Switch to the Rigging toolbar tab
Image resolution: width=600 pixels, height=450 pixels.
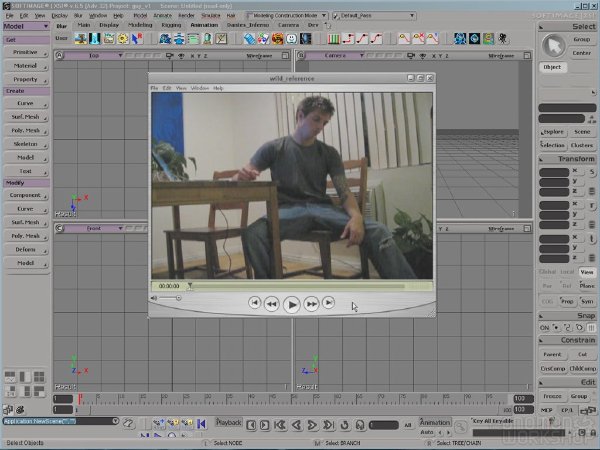point(171,25)
